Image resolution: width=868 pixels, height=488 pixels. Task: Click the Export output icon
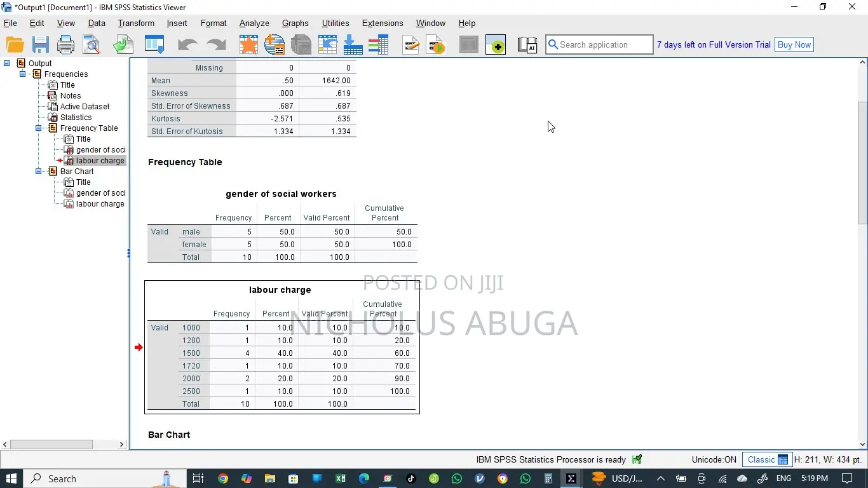click(123, 45)
